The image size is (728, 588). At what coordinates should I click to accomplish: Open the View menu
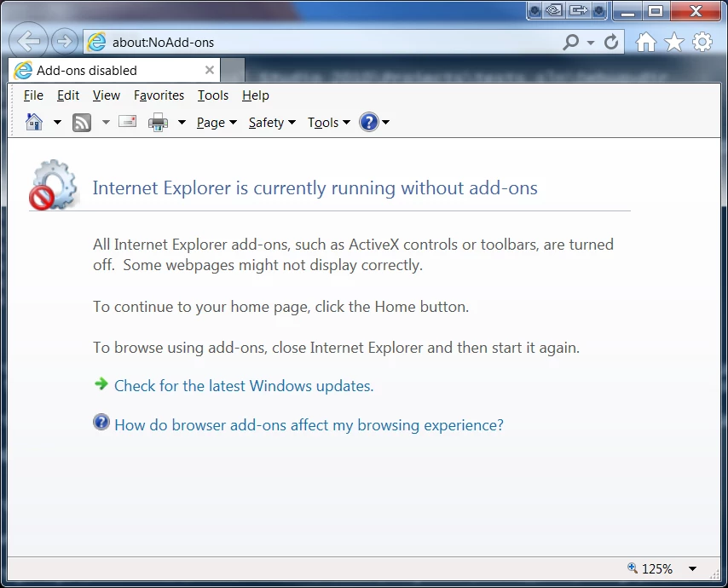pyautogui.click(x=107, y=95)
